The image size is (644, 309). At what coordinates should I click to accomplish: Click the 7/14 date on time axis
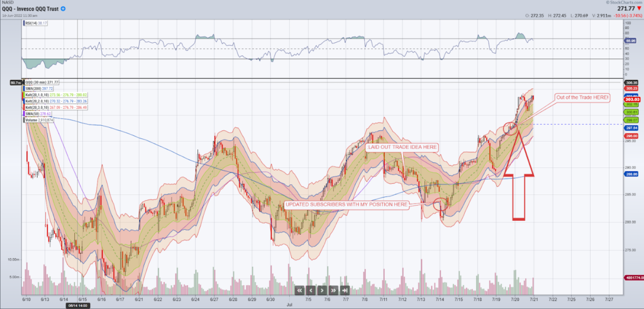click(440, 300)
